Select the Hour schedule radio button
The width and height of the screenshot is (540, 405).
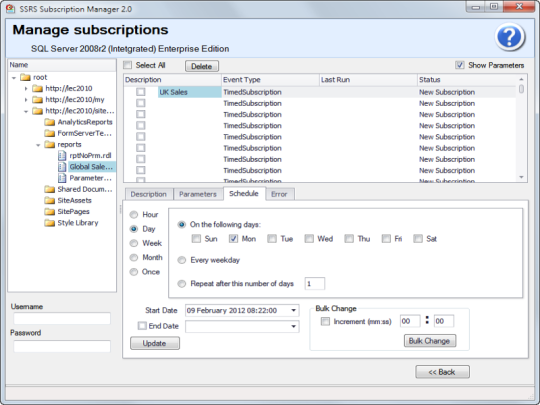click(x=134, y=215)
